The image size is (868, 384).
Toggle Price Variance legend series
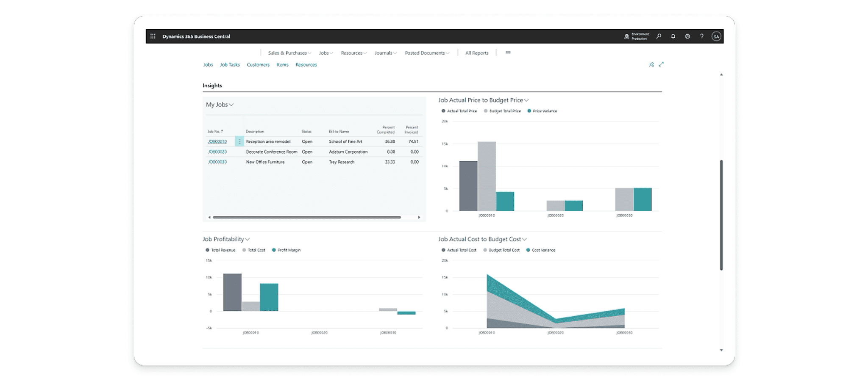(x=542, y=111)
